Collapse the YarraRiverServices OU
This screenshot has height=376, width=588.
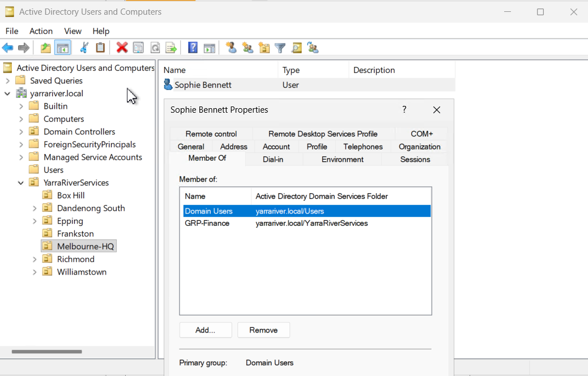click(x=21, y=182)
